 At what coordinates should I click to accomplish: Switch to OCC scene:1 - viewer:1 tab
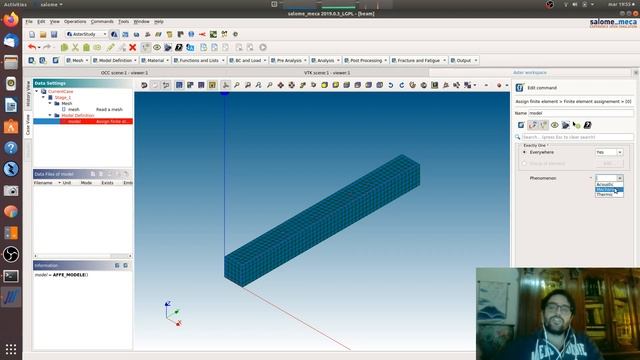pos(124,73)
